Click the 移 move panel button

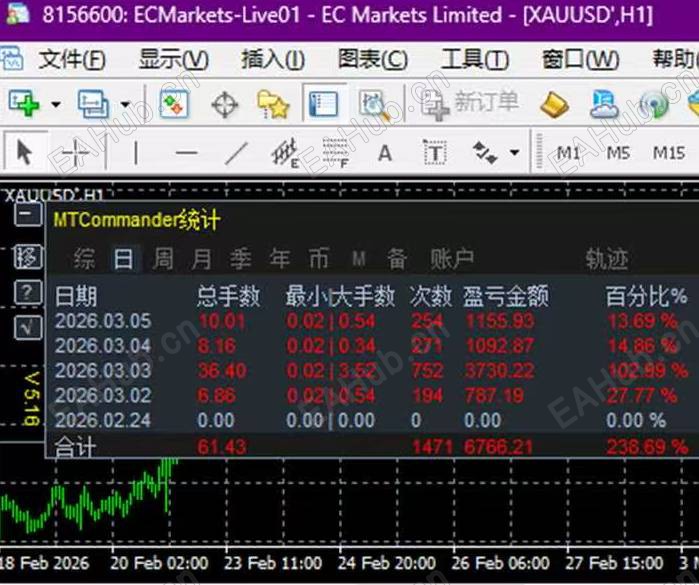pyautogui.click(x=28, y=257)
